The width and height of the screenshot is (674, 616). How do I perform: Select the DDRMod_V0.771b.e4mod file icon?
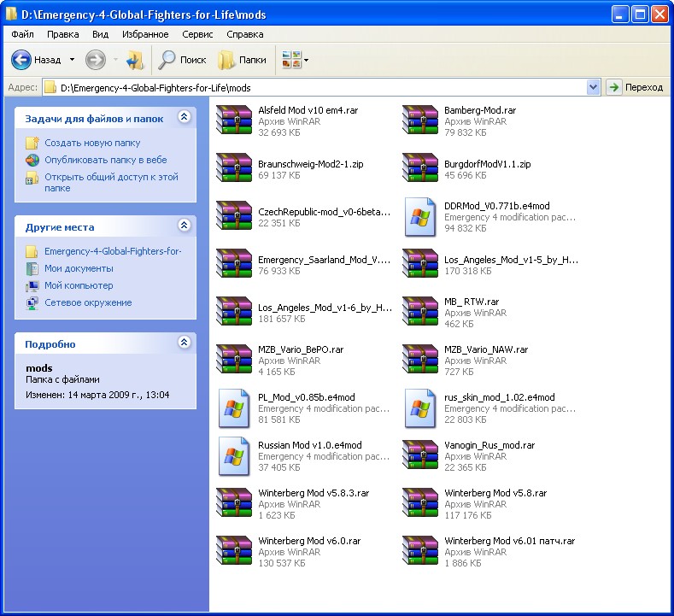420,217
